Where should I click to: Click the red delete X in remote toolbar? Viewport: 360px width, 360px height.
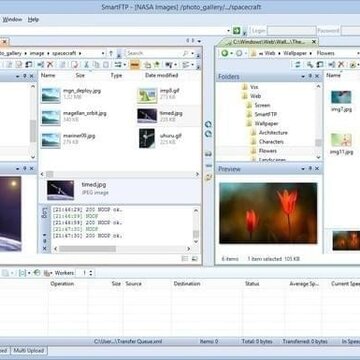[50, 65]
